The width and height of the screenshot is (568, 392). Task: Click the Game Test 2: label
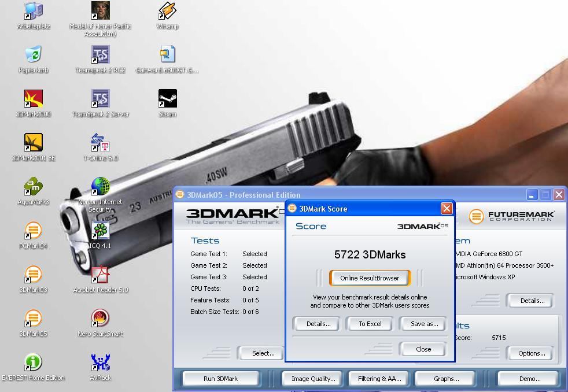[x=209, y=265]
